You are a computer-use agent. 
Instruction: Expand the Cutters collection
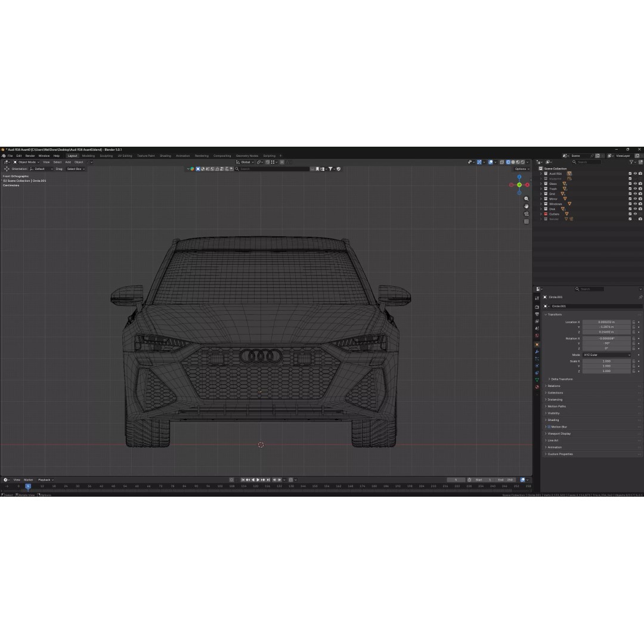coord(541,214)
